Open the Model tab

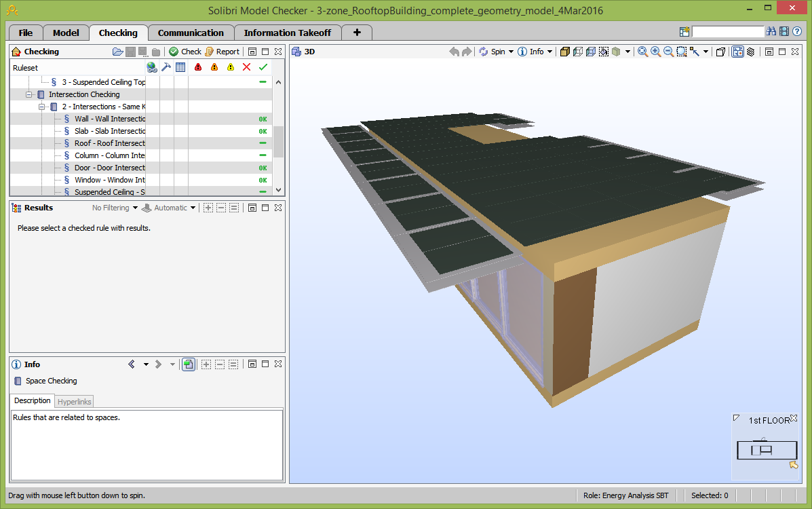pyautogui.click(x=66, y=33)
